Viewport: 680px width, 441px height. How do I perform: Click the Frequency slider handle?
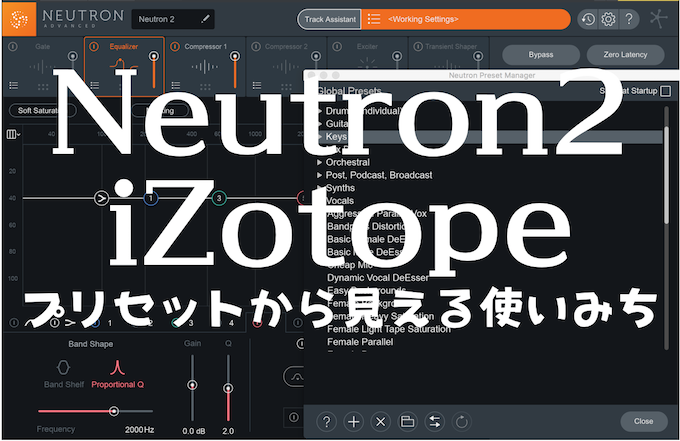[114, 411]
